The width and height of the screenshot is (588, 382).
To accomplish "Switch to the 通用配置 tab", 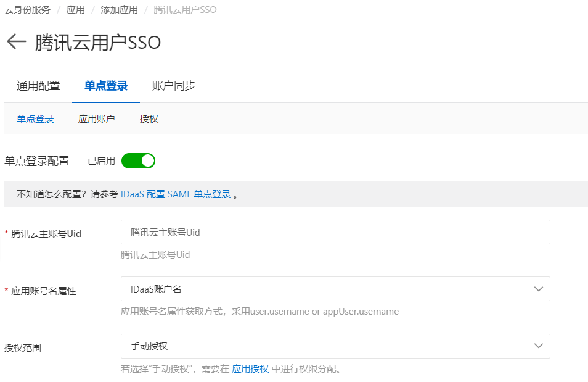I will (x=38, y=86).
